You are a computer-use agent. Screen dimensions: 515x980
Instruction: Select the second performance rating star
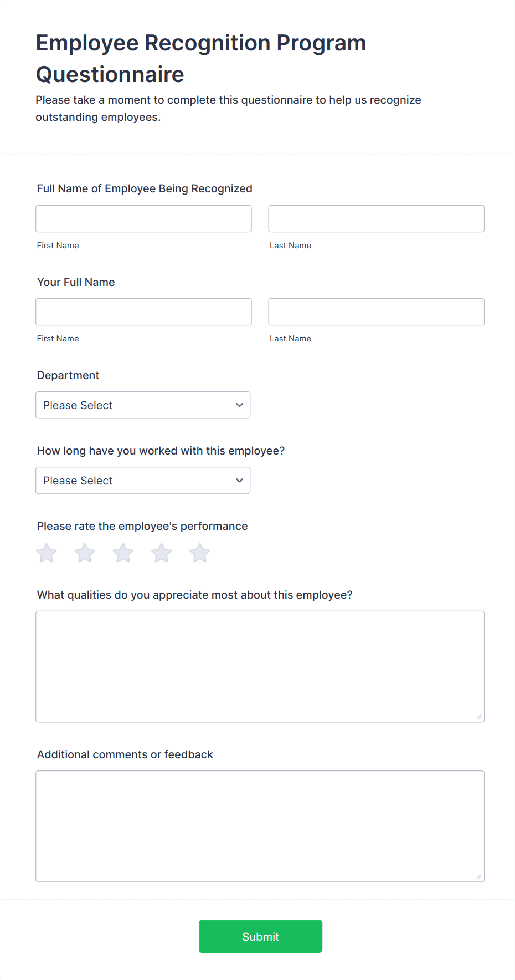coord(84,552)
